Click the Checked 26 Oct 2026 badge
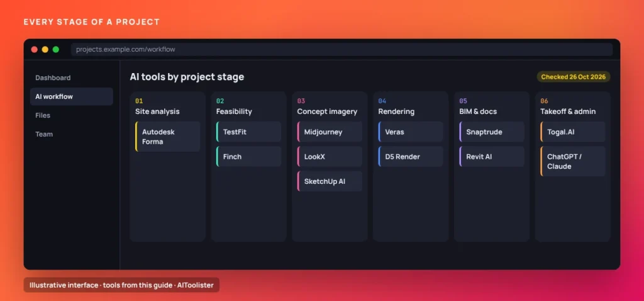Screen dimensions: 644x301 tap(574, 77)
